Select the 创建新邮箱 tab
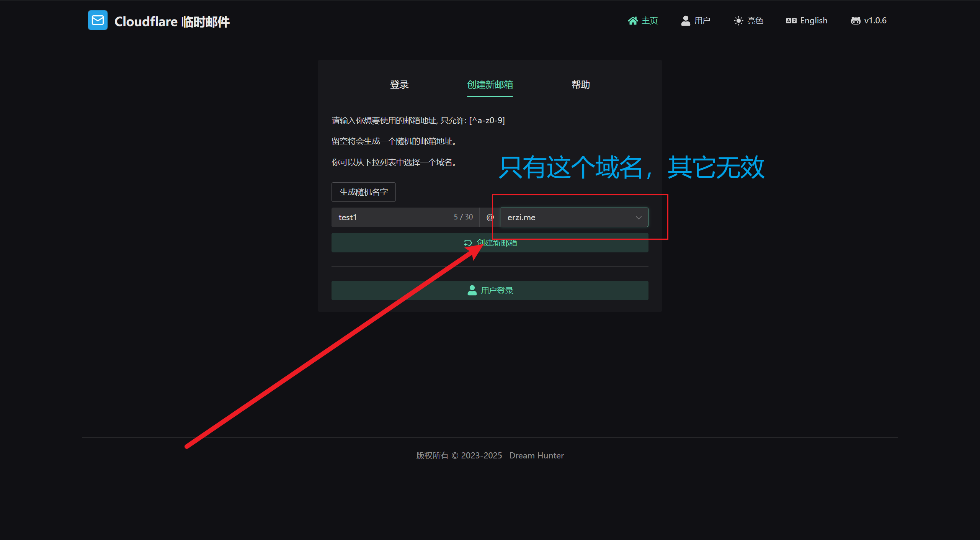This screenshot has width=980, height=540. [490, 85]
